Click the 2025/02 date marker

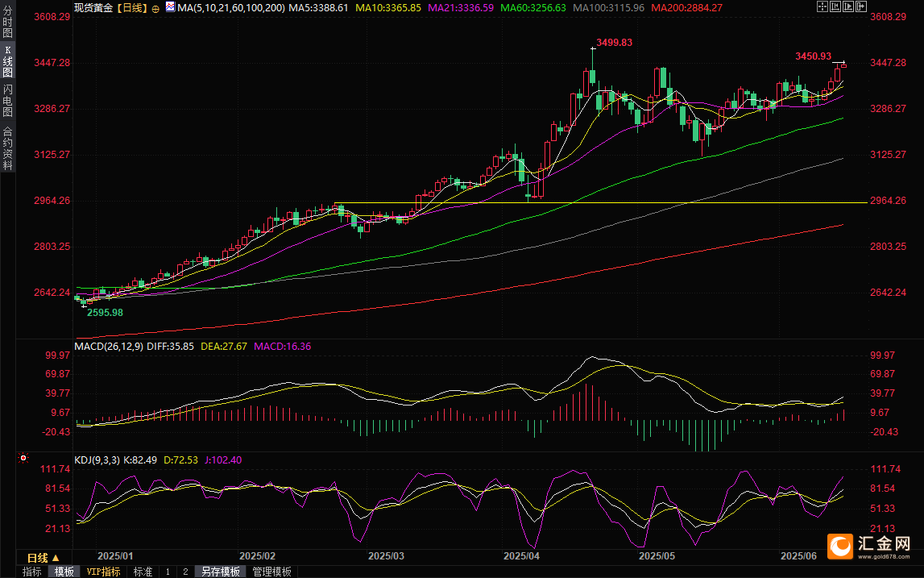pos(258,555)
